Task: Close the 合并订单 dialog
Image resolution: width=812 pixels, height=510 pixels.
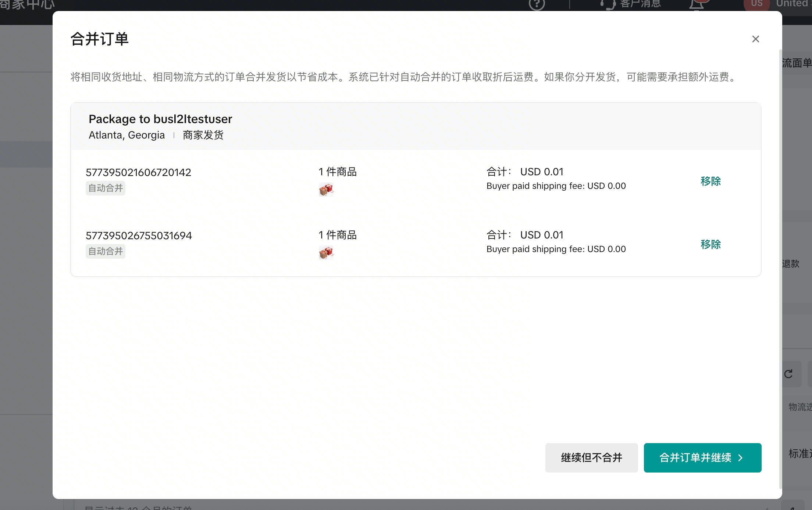Action: [x=755, y=39]
